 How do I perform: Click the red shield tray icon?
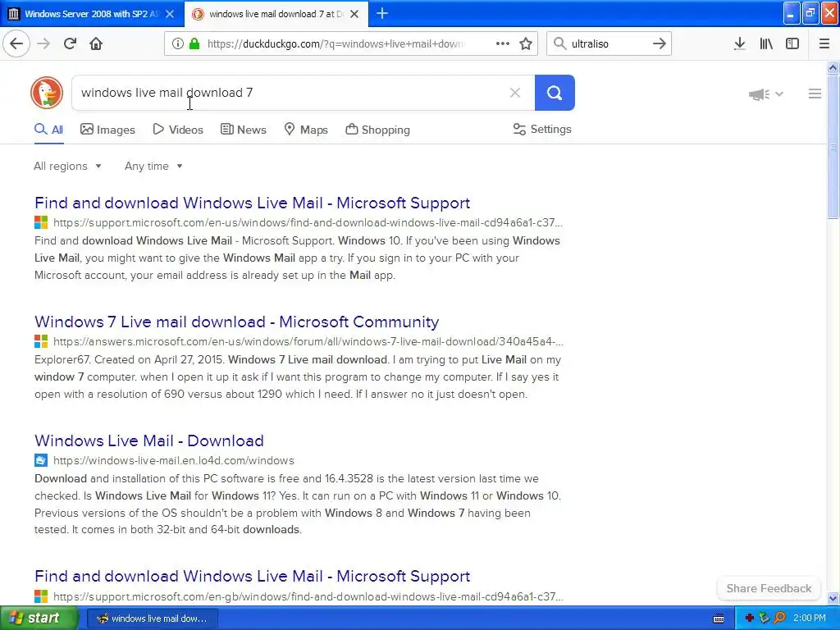point(749,619)
